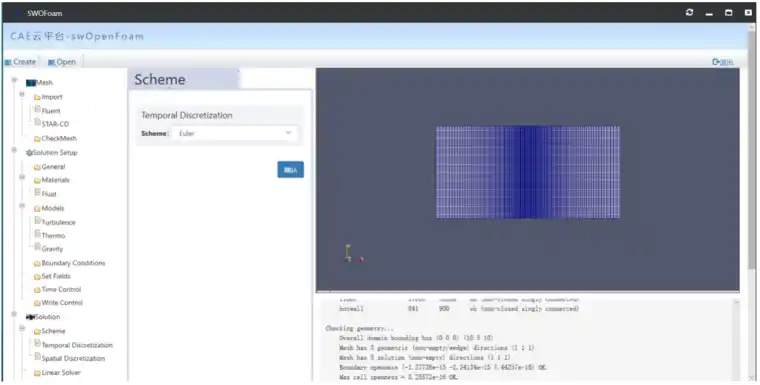
Task: Click the Create toolbar icon
Action: pos(8,62)
